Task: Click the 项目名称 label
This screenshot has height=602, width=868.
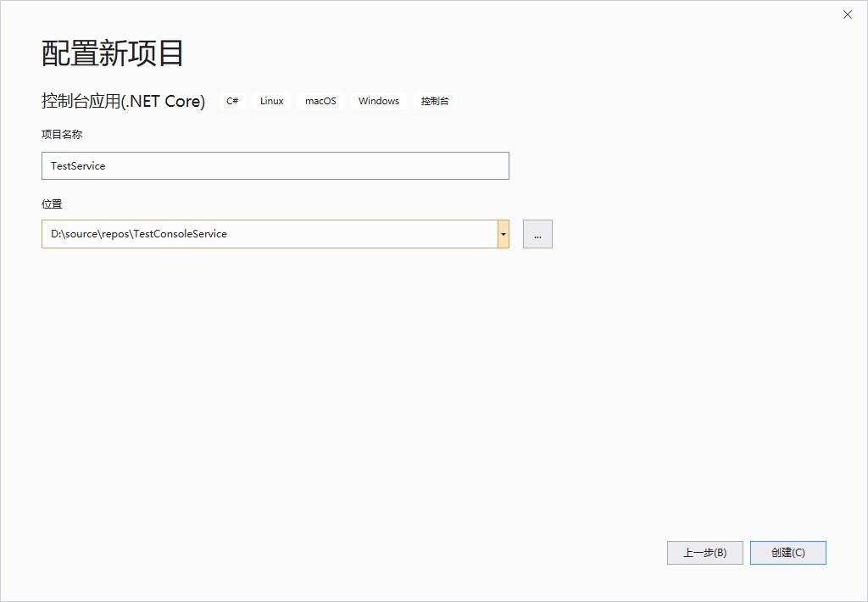Action: click(62, 135)
